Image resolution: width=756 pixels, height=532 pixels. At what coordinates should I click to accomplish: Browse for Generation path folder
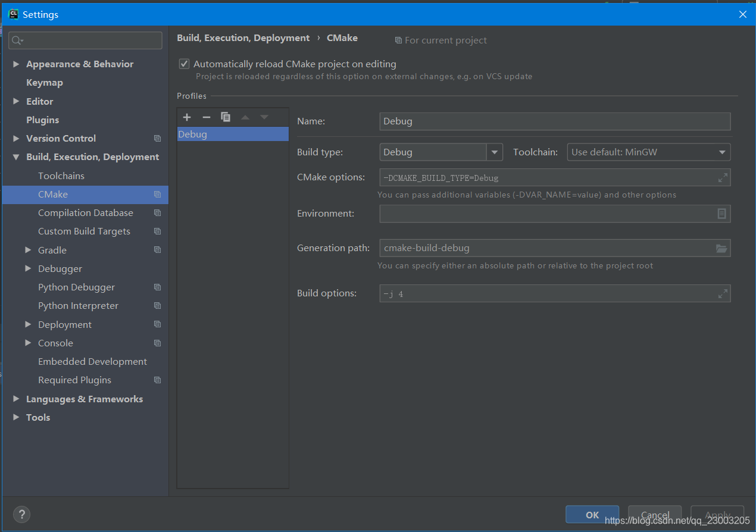(x=721, y=248)
